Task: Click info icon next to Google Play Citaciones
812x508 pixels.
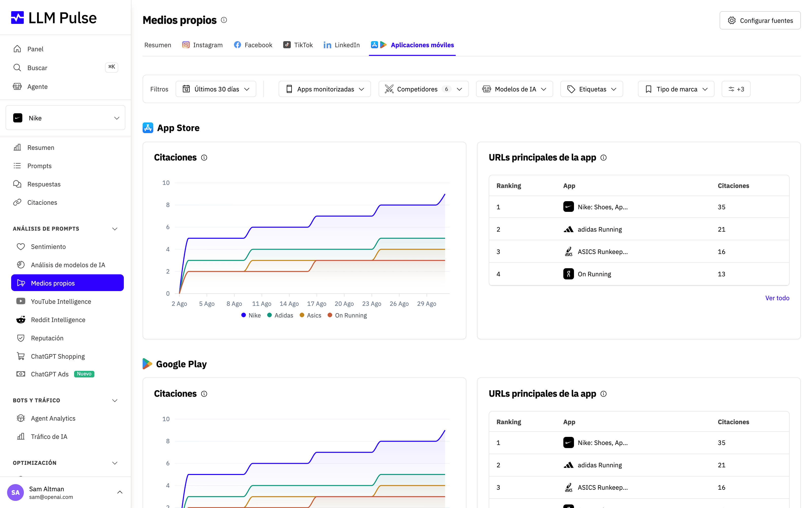Action: coord(204,394)
